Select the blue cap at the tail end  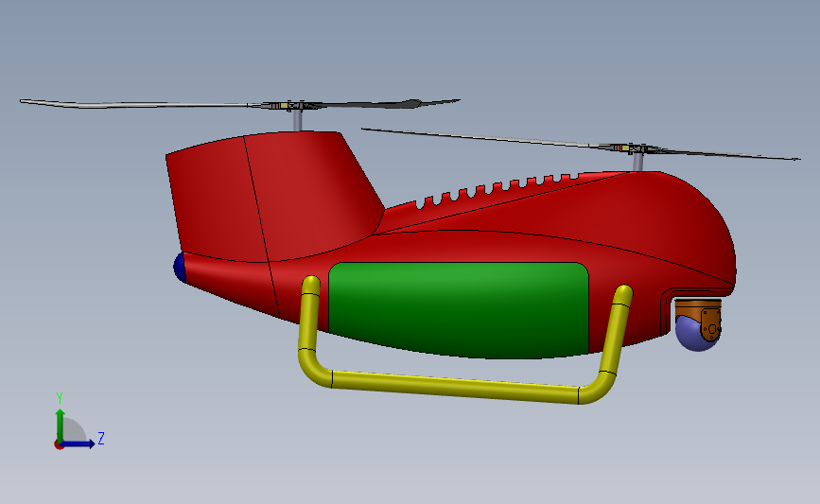[x=180, y=268]
